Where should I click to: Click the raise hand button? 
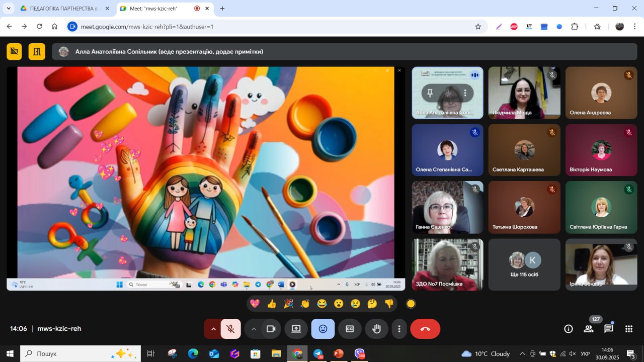pyautogui.click(x=376, y=329)
